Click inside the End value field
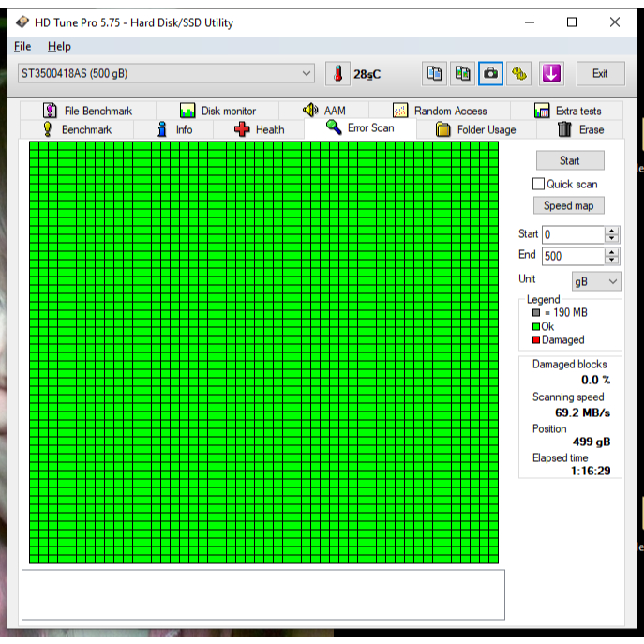Viewport: 644px width, 644px height. click(572, 256)
